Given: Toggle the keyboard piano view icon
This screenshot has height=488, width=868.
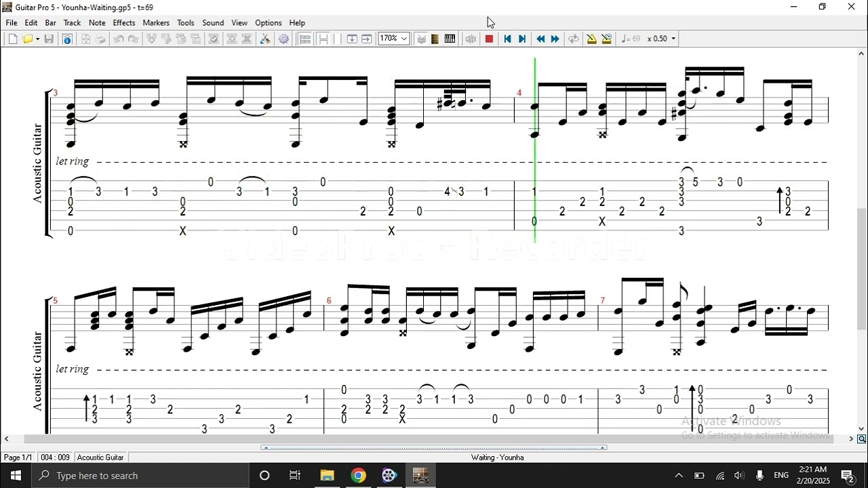Looking at the screenshot, I should (450, 39).
